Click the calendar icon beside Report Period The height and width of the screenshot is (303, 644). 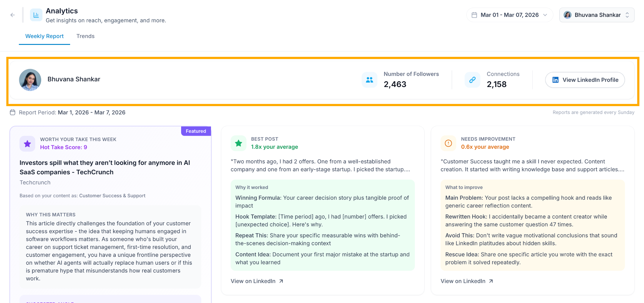tap(13, 112)
